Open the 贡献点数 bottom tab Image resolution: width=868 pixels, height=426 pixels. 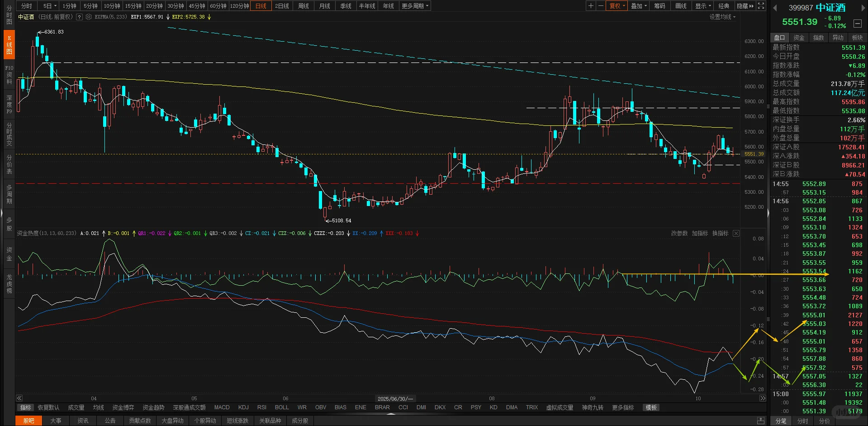(x=140, y=421)
